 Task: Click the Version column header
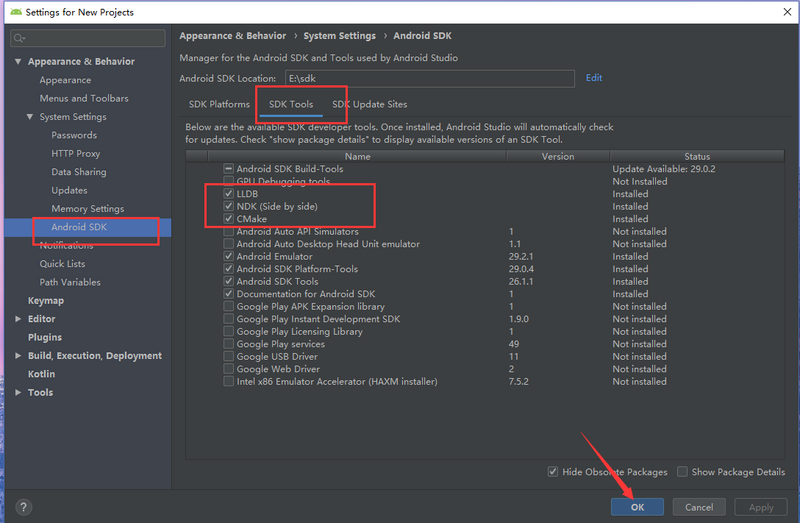tap(558, 156)
